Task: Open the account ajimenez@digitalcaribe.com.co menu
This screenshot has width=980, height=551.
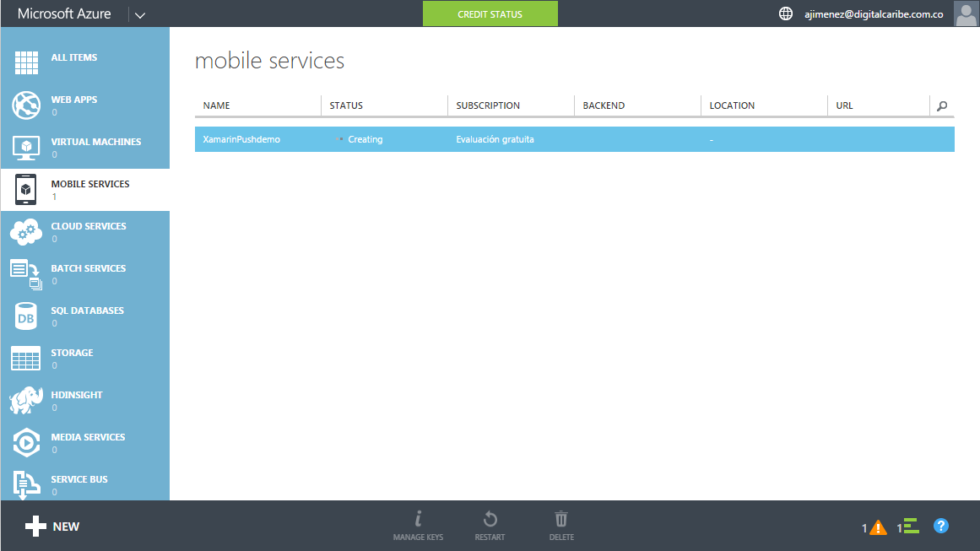Action: [873, 14]
